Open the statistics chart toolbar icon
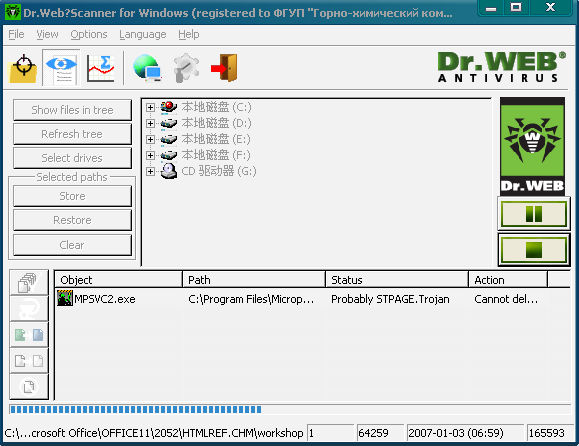This screenshot has height=446, width=579. tap(100, 68)
